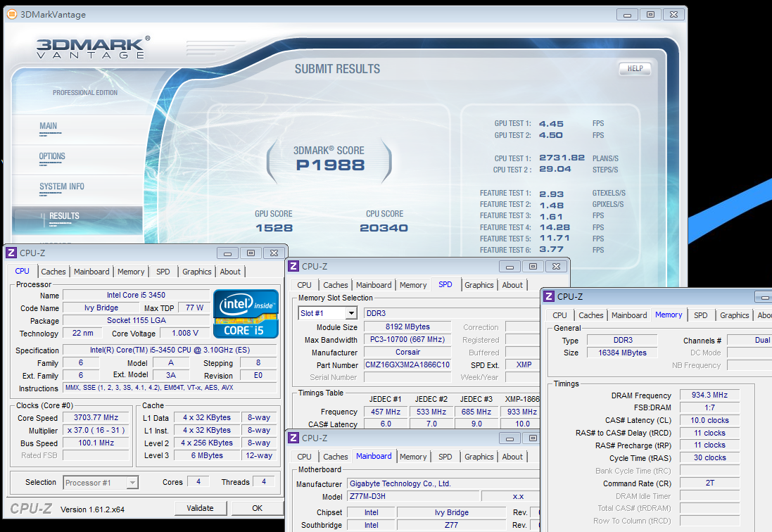Close the CPU-Z window showing processor info
Screen dimensions: 772x532
click(275, 253)
